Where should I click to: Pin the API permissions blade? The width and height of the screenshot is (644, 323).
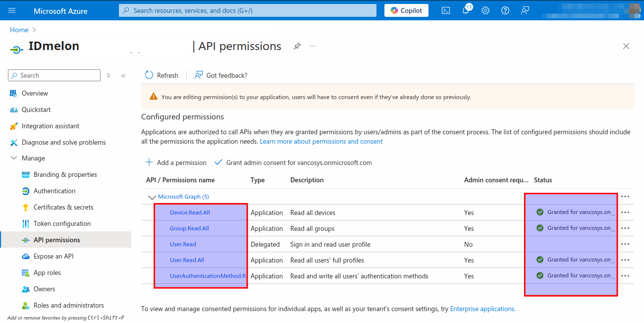coord(297,46)
